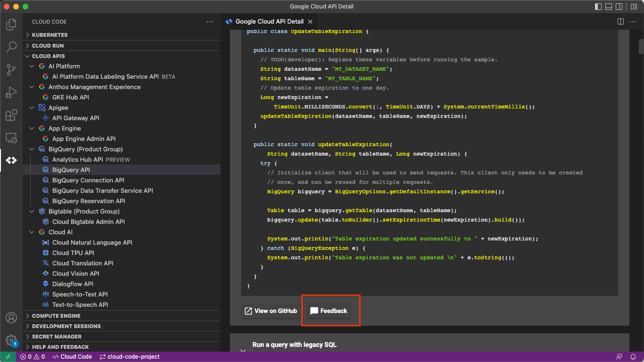Toggle the bottom panel layout icon
The height and width of the screenshot is (362, 644).
point(609,7)
